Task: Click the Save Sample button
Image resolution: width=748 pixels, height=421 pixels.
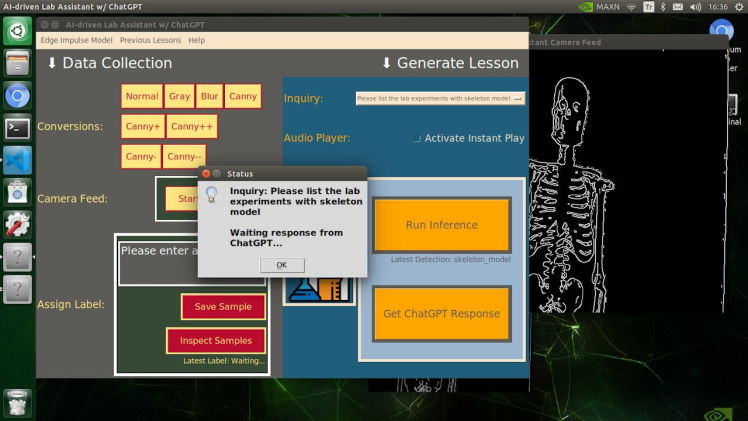Action: click(223, 307)
